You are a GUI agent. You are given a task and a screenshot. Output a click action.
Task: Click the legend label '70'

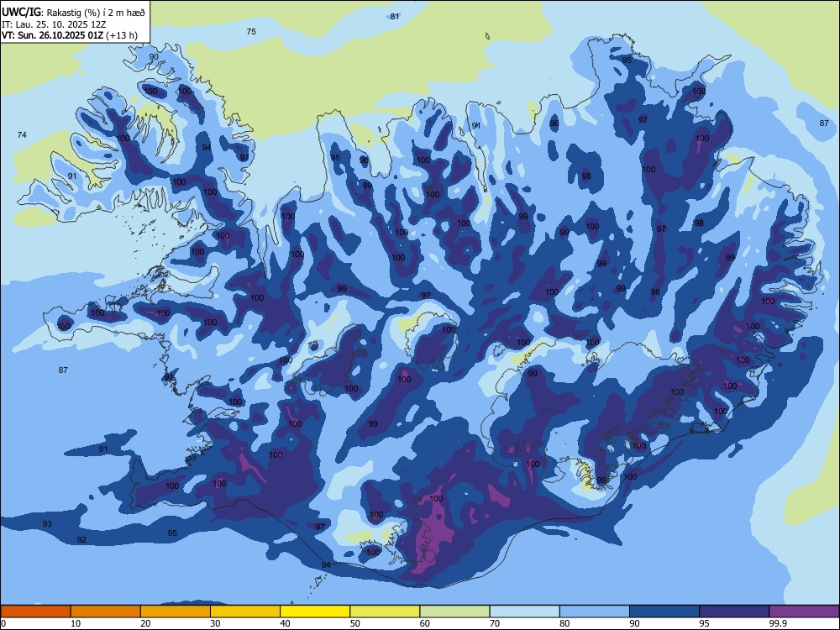(x=496, y=623)
